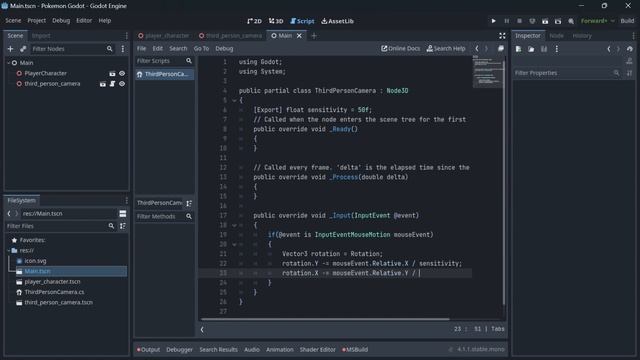The height and width of the screenshot is (360, 640).
Task: Go to previous edited script arrow
Action: 477,49
